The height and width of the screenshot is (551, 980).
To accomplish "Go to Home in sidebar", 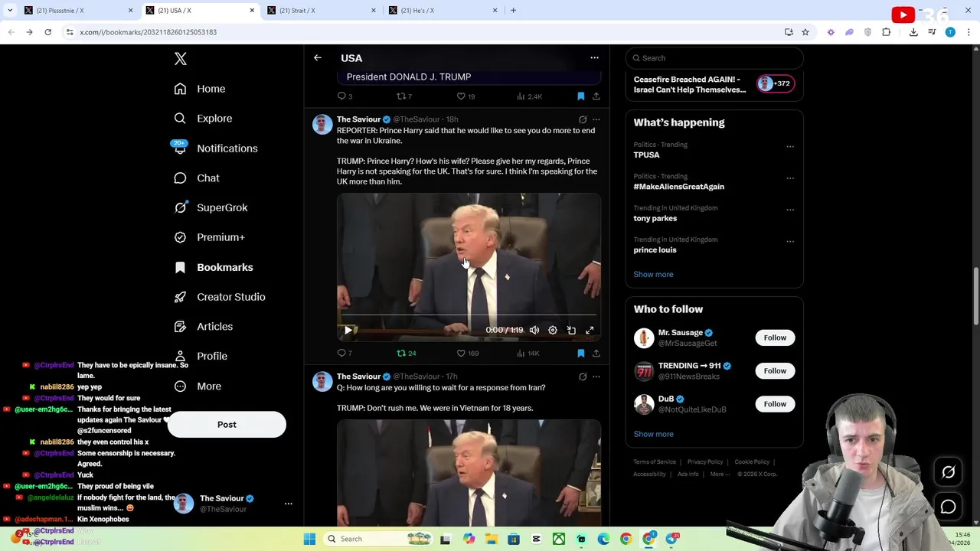I will (x=200, y=89).
